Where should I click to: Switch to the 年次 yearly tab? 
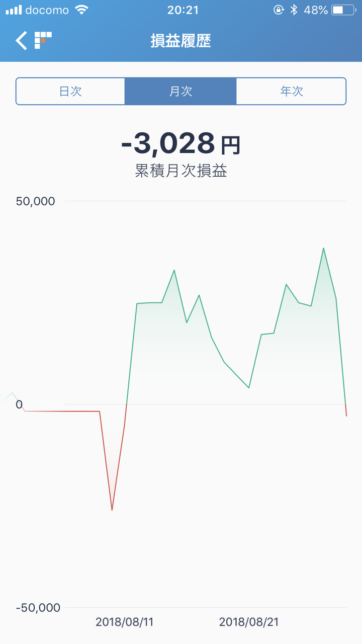pos(291,91)
